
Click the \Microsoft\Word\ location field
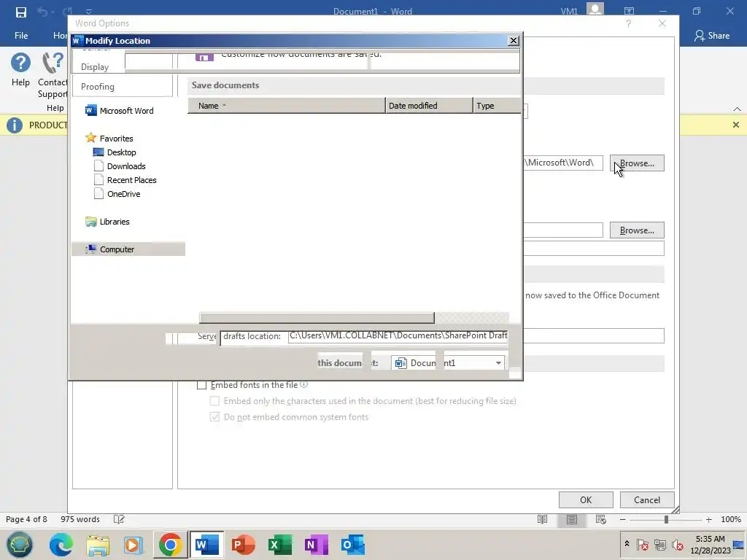[563, 163]
